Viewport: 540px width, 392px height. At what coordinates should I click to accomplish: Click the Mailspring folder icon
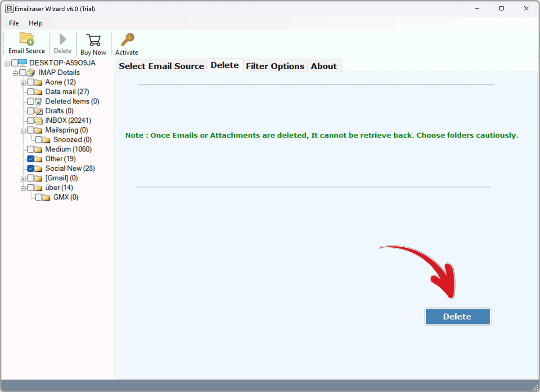click(39, 130)
